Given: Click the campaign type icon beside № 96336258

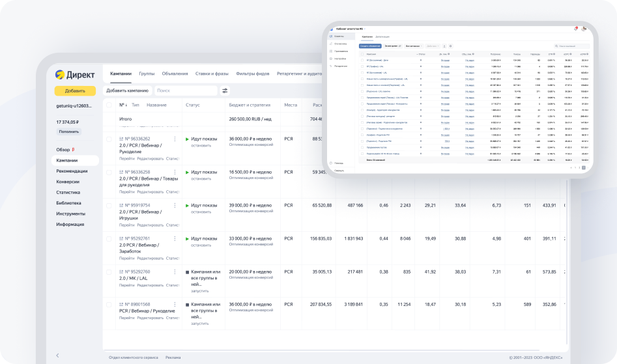Looking at the screenshot, I should [x=121, y=172].
